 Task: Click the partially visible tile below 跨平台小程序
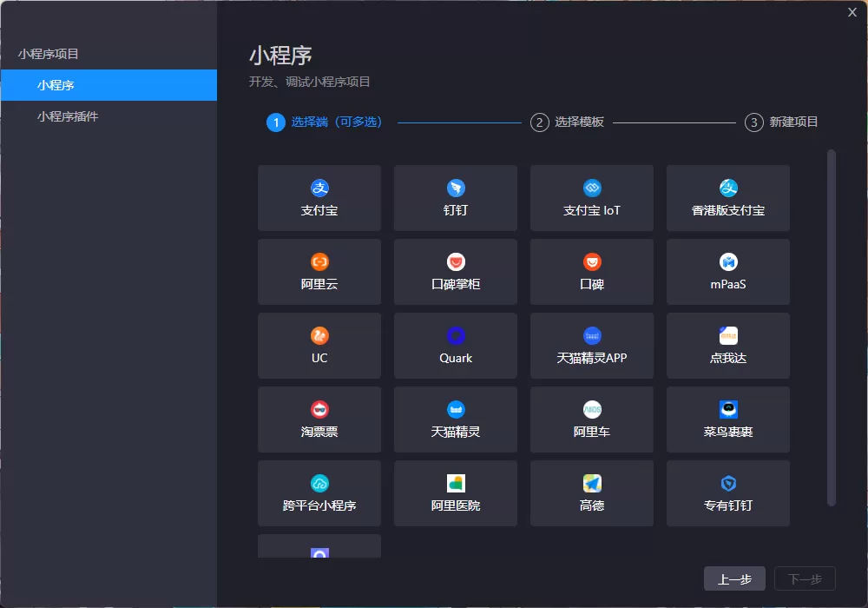[x=319, y=547]
